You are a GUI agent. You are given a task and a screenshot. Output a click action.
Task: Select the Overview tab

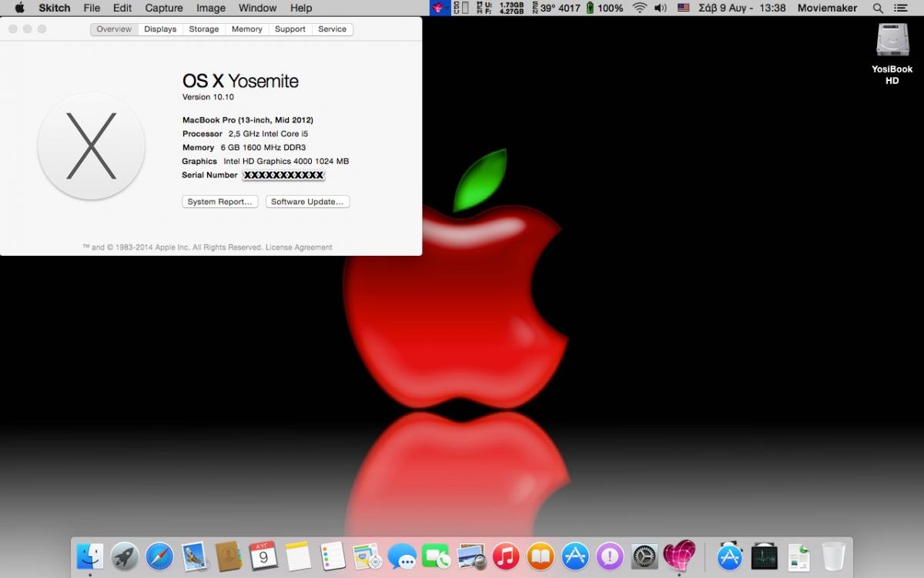click(x=114, y=29)
